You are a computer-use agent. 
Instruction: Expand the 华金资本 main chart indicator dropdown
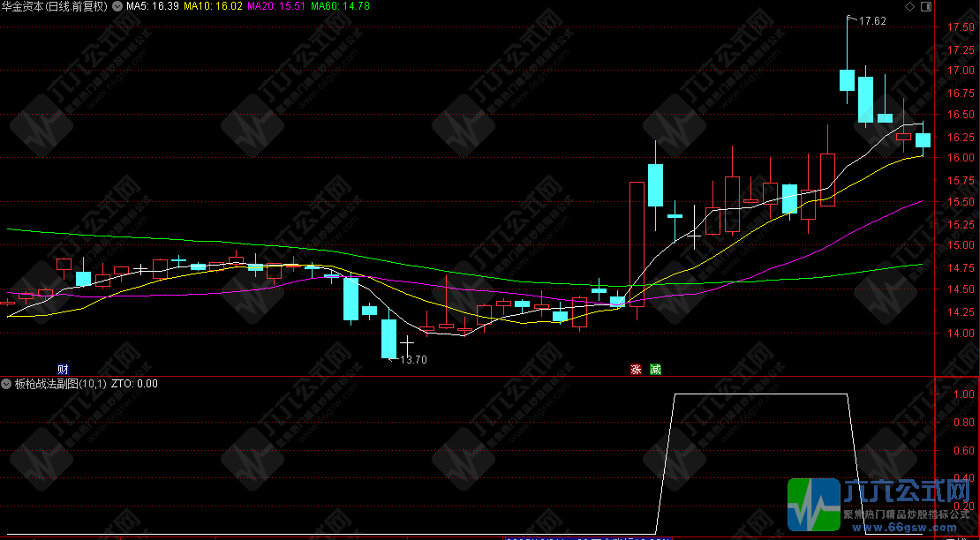[x=116, y=6]
